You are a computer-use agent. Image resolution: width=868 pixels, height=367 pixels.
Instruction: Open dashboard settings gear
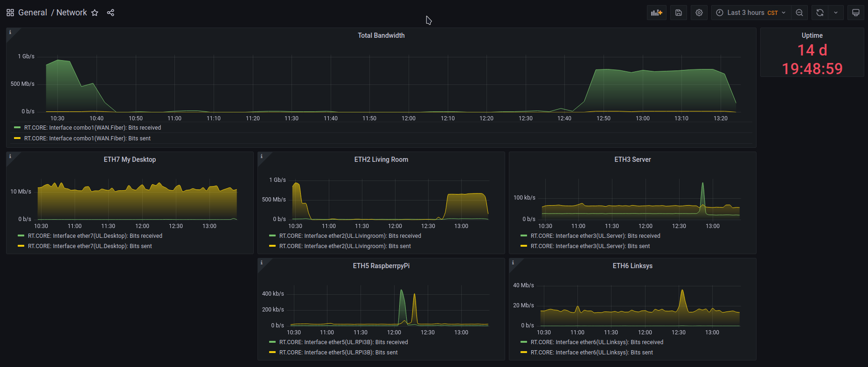click(699, 13)
